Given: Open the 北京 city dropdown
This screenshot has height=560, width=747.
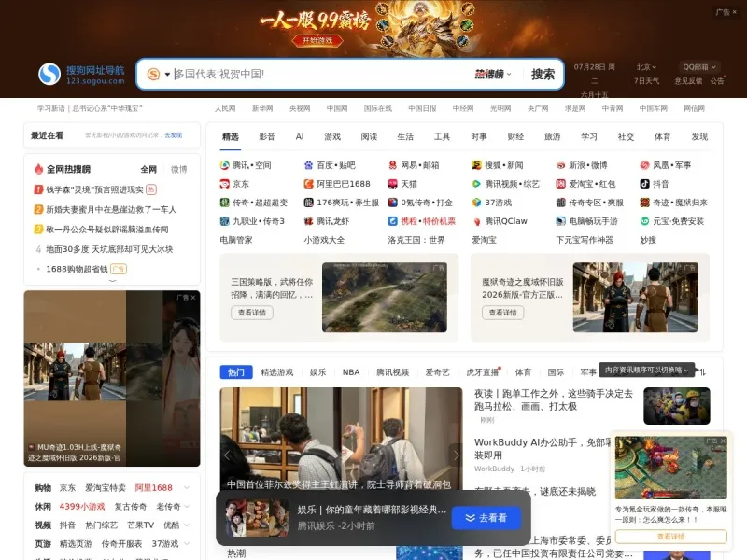Looking at the screenshot, I should pos(646,67).
